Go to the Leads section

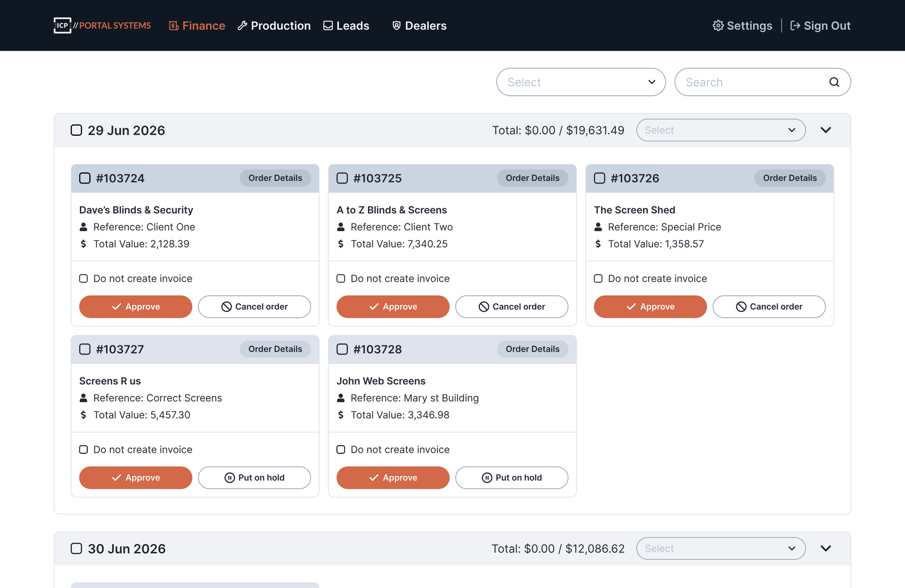[x=346, y=26]
